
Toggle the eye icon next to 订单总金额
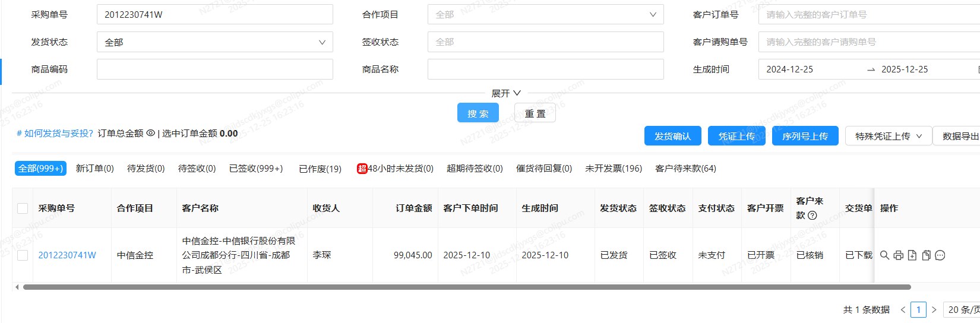(150, 134)
